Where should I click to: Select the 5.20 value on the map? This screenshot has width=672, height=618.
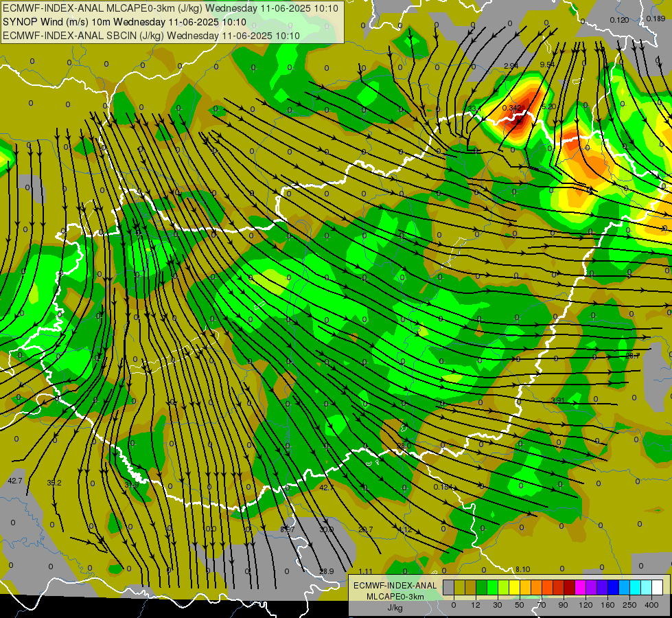pos(549,106)
